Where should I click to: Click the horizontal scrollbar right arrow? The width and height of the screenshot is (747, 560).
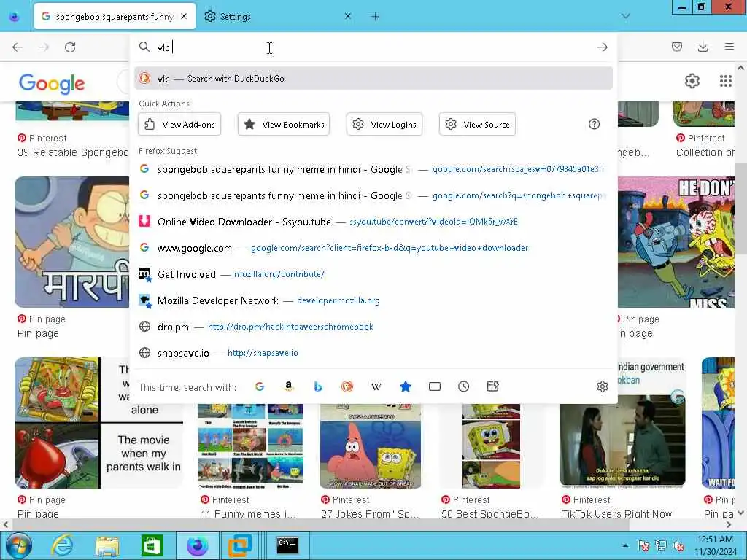729,524
